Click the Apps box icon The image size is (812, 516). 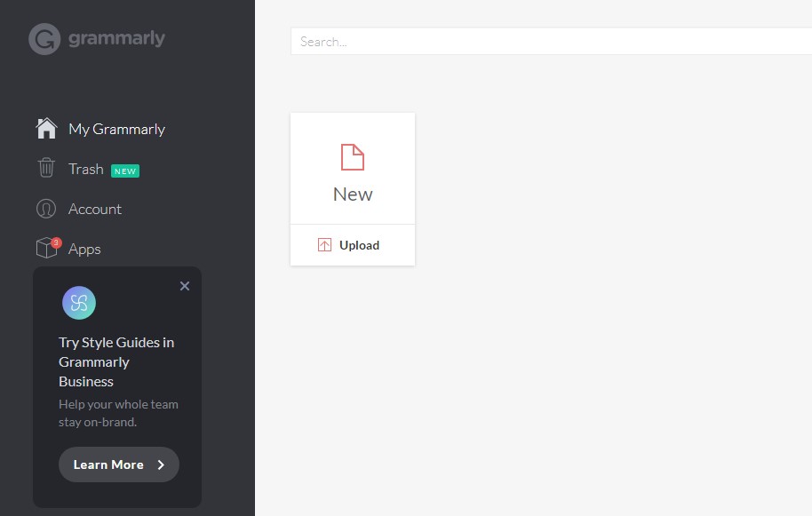click(46, 249)
